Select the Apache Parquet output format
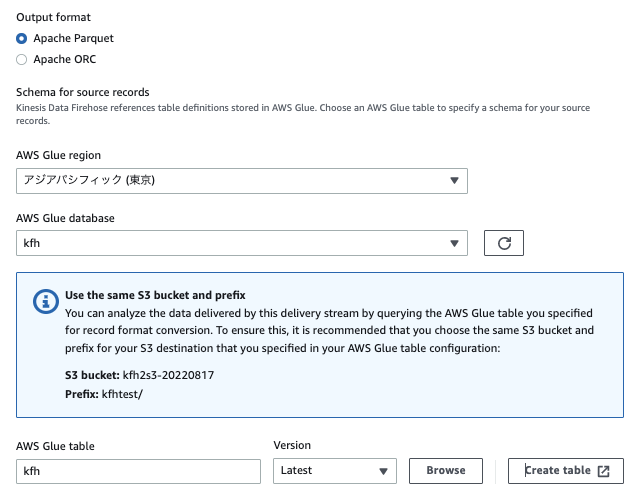 click(x=22, y=38)
